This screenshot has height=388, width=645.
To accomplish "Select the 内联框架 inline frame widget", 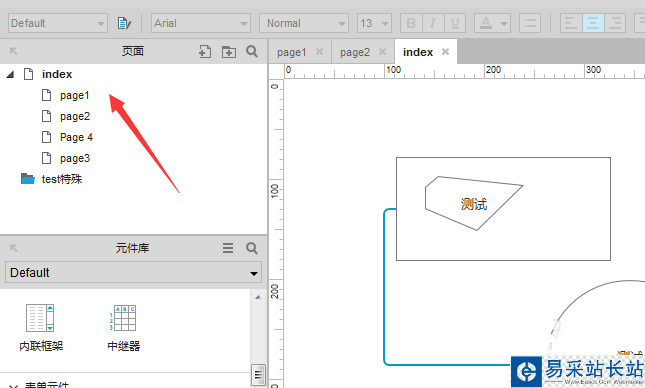I will point(41,328).
